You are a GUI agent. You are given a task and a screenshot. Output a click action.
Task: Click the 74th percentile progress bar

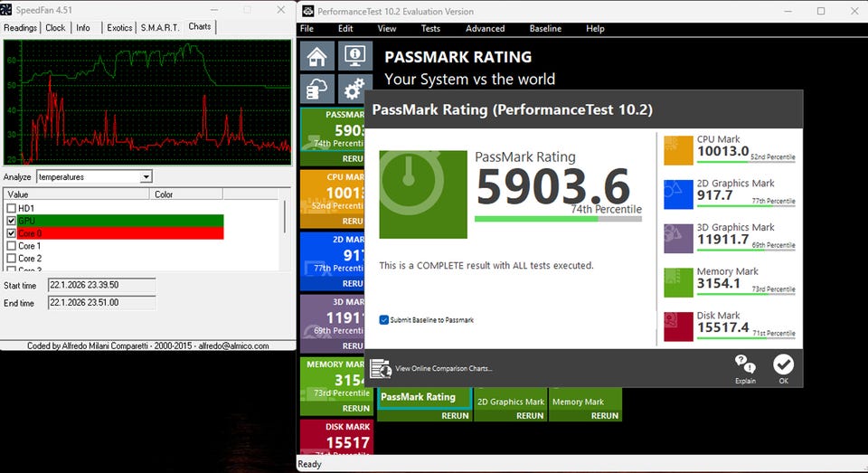pyautogui.click(x=558, y=219)
